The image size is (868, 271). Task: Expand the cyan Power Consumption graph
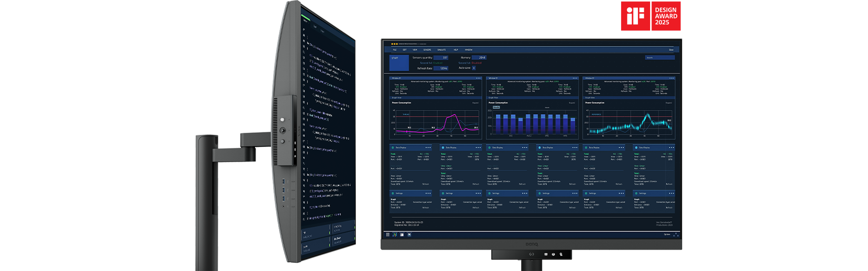coord(669,103)
